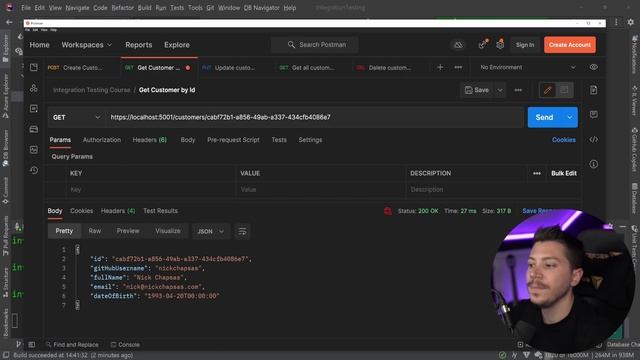The height and width of the screenshot is (360, 640).
Task: Click IDE three-dots options icon
Action: (x=616, y=22)
